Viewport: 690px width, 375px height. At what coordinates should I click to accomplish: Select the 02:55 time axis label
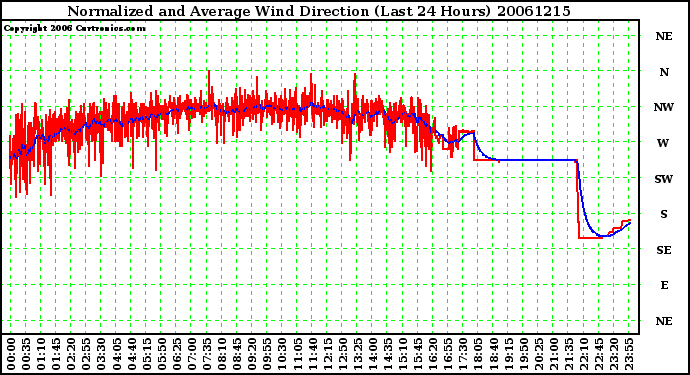[x=87, y=354]
